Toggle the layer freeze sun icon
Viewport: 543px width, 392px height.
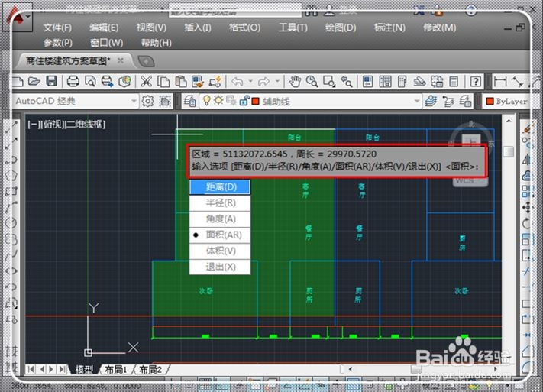(218, 101)
